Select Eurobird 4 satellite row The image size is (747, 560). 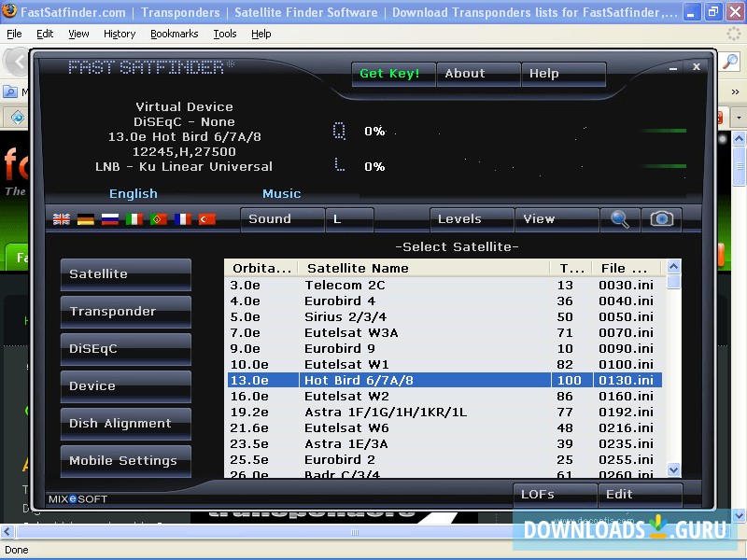coord(443,301)
